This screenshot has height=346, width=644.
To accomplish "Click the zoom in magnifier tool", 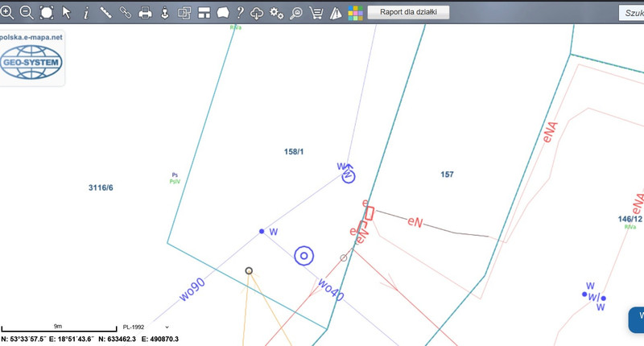I will coord(7,13).
